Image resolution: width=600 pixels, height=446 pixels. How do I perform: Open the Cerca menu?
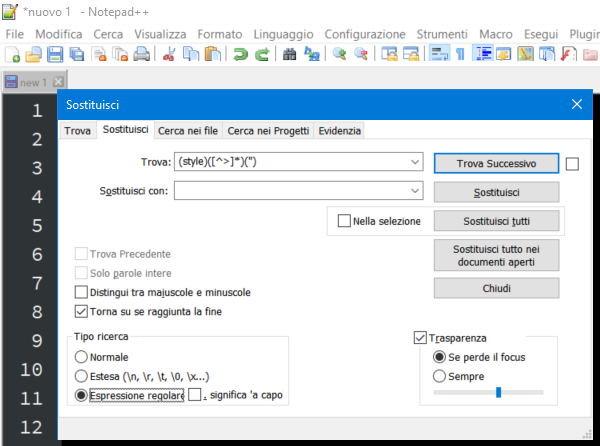[x=108, y=34]
